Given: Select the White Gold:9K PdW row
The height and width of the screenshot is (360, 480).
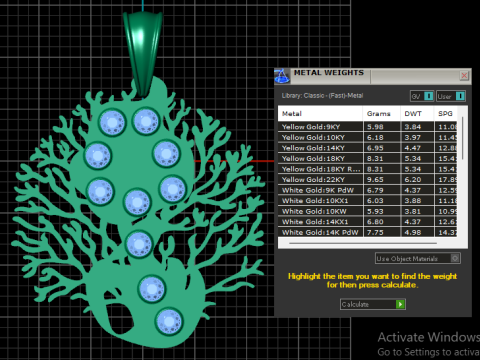Looking at the screenshot, I should coord(368,190).
